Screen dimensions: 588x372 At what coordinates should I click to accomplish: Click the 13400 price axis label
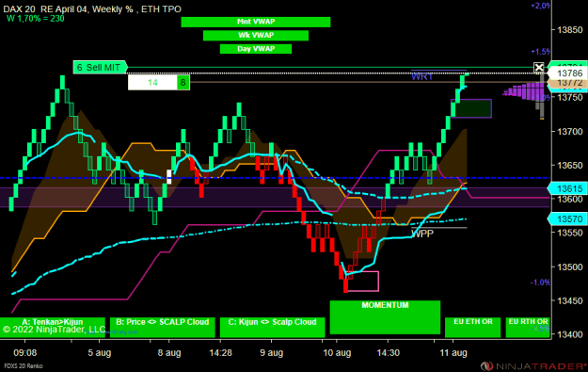(569, 334)
